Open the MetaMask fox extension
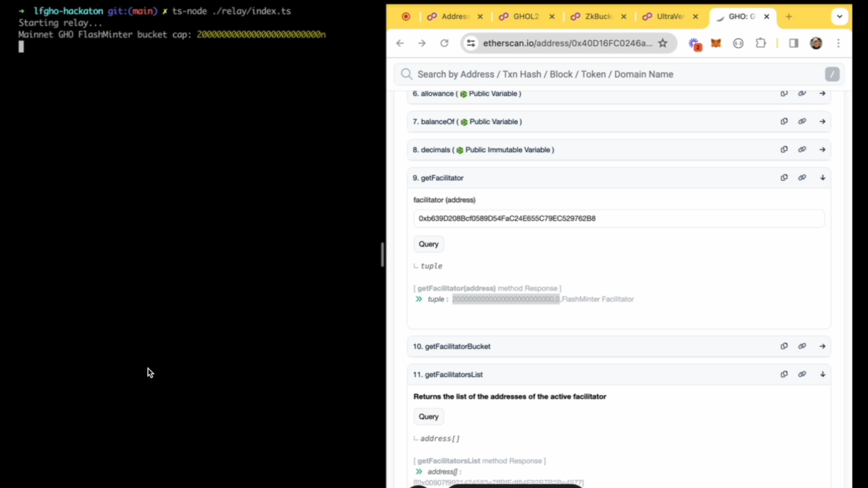This screenshot has height=488, width=868. (716, 43)
